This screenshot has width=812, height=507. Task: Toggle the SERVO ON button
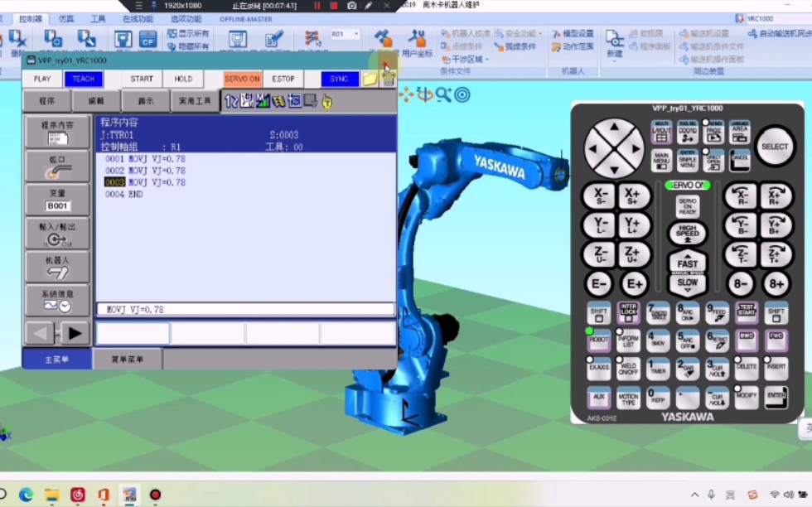(242, 79)
